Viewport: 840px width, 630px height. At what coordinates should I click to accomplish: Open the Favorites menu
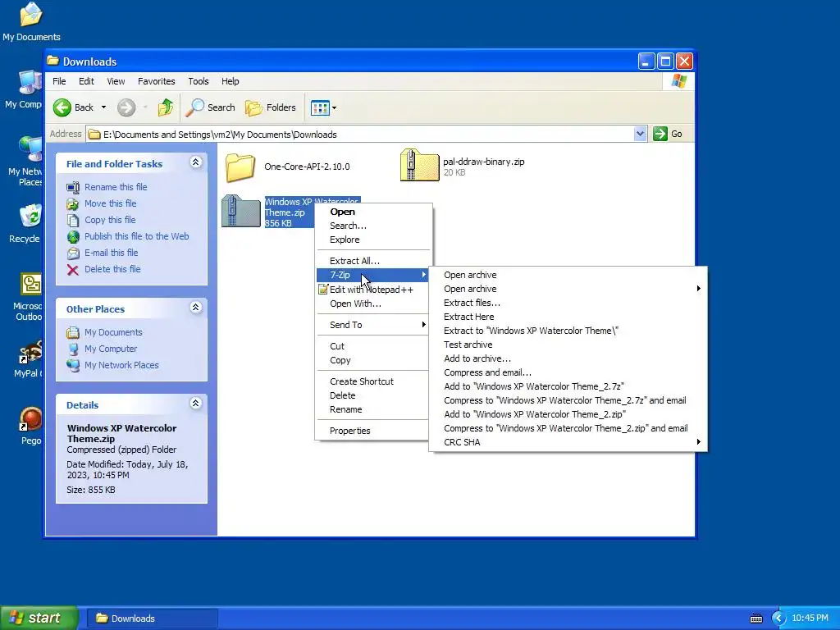pos(157,81)
